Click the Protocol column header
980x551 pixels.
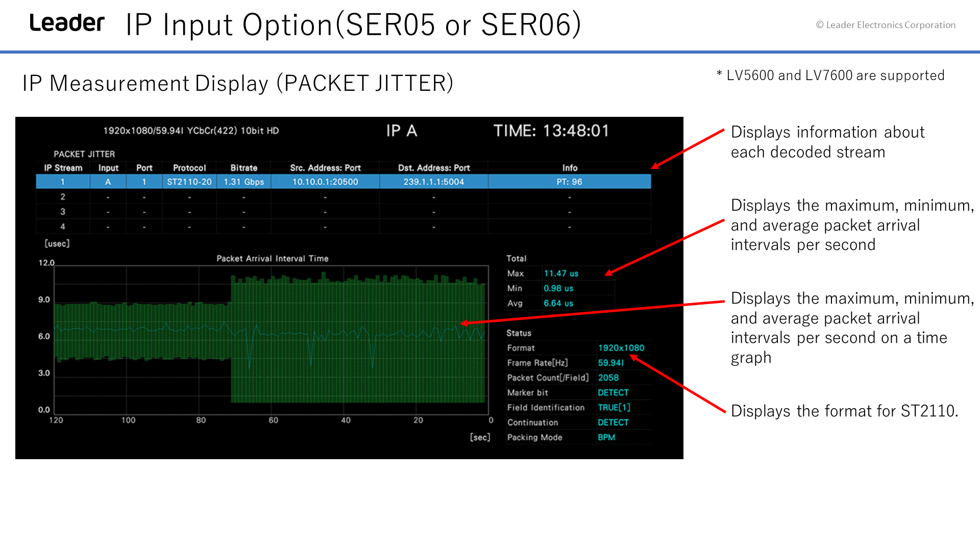(189, 168)
